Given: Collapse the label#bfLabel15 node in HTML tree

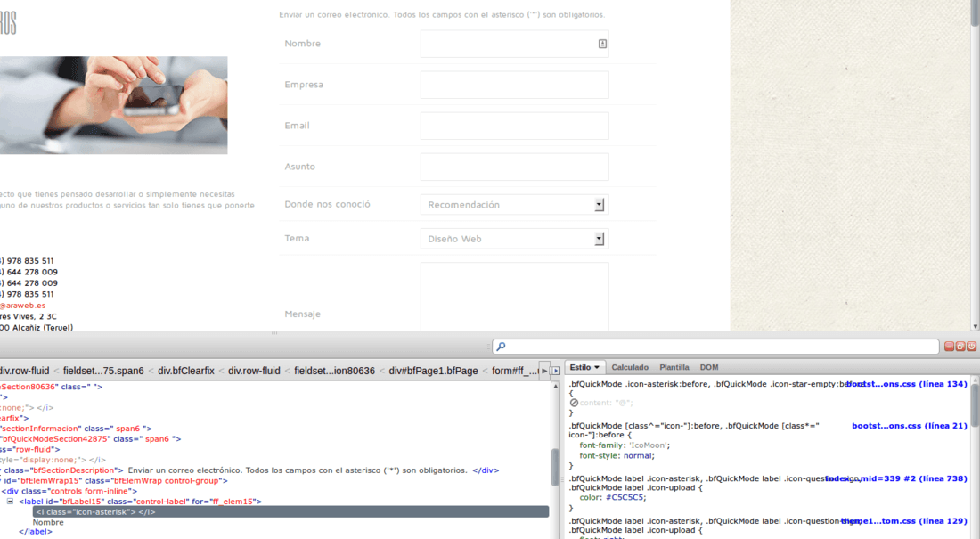Looking at the screenshot, I should coord(10,502).
